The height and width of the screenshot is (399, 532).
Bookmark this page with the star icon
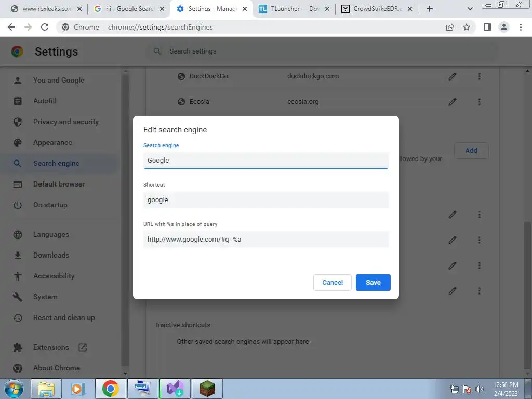[x=467, y=27]
